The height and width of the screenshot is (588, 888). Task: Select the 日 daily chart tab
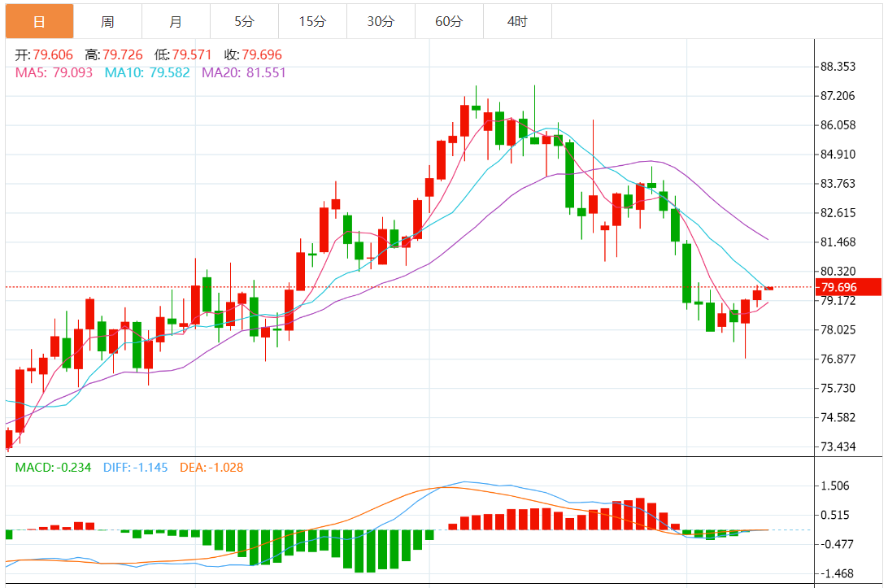point(40,21)
